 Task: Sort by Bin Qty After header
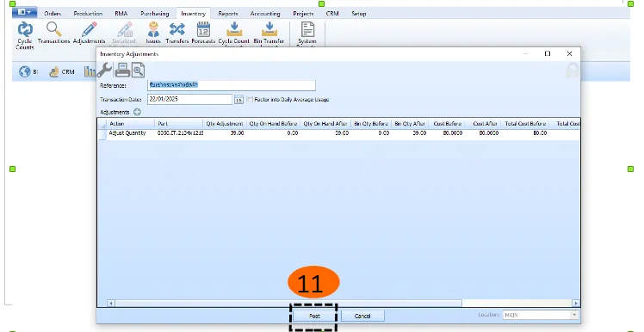click(x=410, y=124)
